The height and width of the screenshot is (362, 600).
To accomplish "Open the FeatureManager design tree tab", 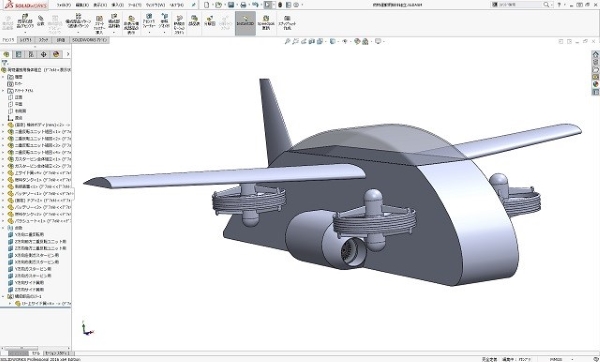I will click(6, 54).
